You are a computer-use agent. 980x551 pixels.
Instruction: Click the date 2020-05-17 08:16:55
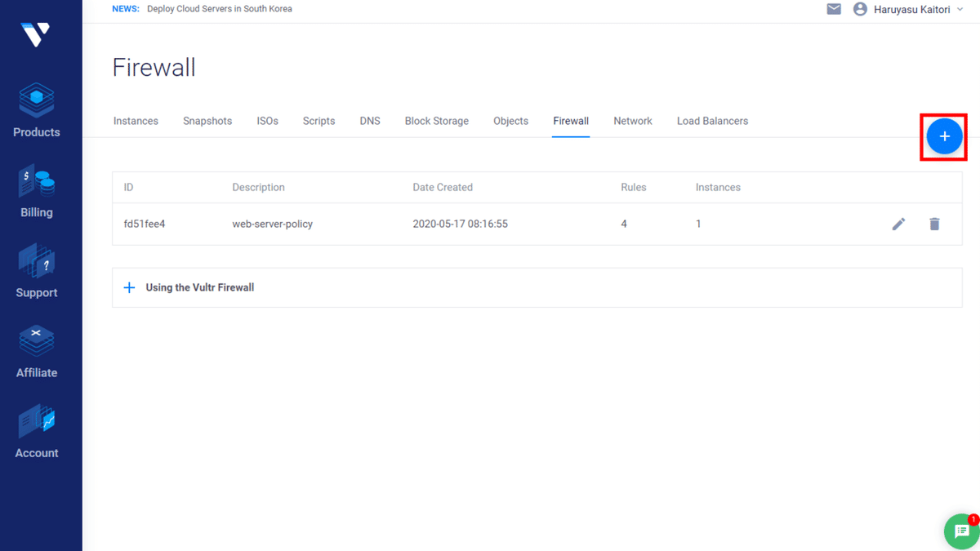[461, 224]
